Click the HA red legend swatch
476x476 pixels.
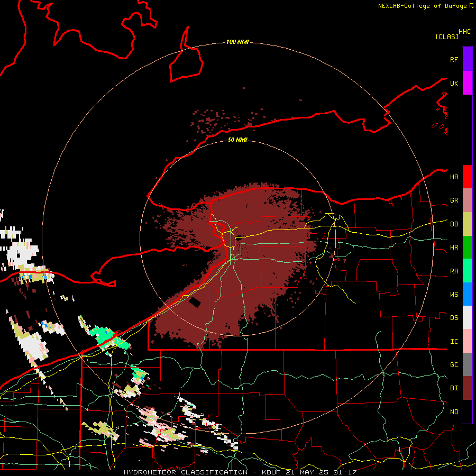point(467,177)
